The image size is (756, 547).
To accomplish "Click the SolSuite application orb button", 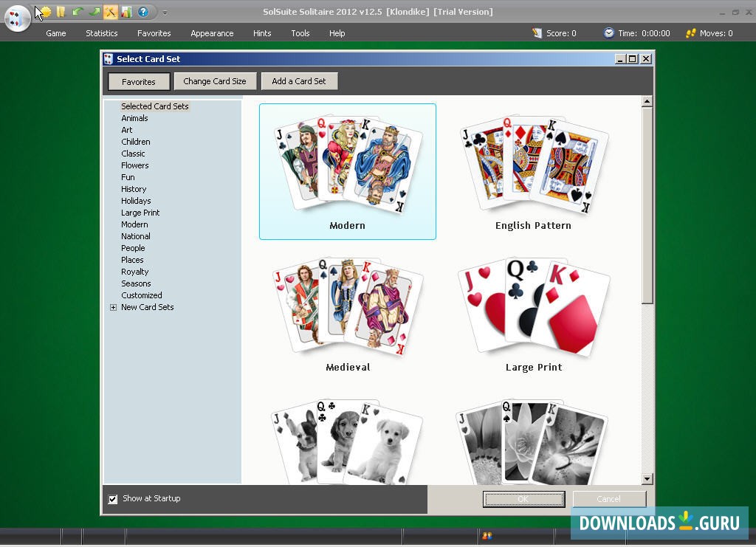I will point(18,18).
